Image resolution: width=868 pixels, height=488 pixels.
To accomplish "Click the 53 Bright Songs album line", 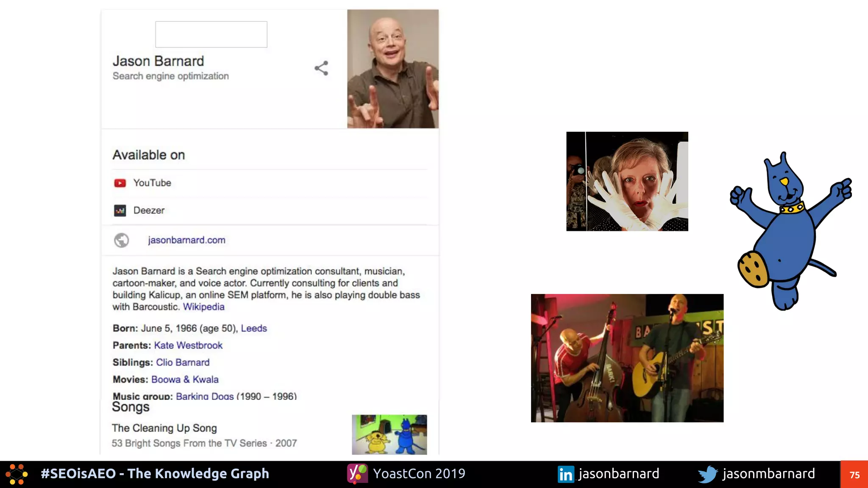I will [204, 443].
